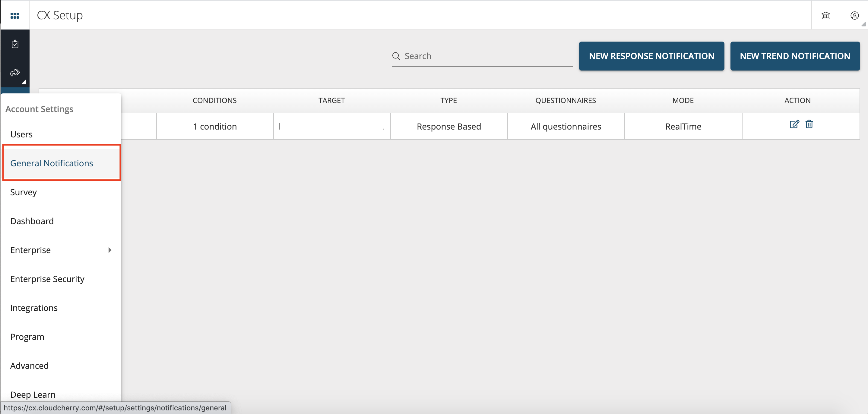868x414 pixels.
Task: Select the 'Response Based' cell
Action: pos(449,126)
